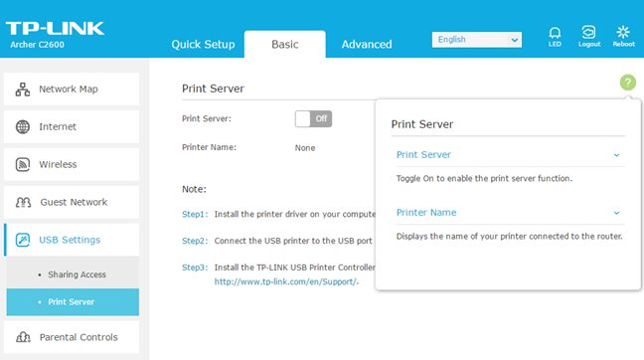
Task: Select Sharing Access submenu item
Action: tap(73, 274)
